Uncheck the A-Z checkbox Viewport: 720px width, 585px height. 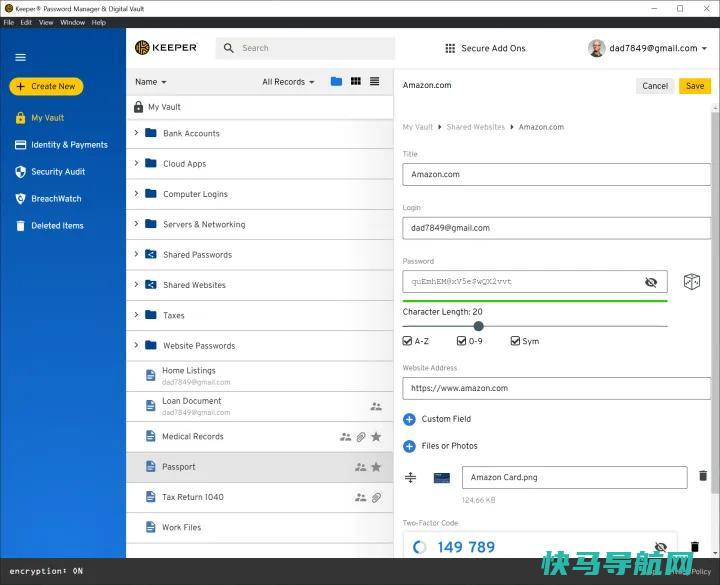pyautogui.click(x=407, y=341)
